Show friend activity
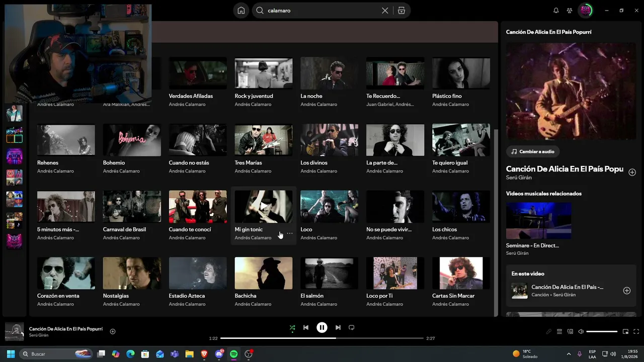Viewport: 644px width, 362px height. pos(570,11)
